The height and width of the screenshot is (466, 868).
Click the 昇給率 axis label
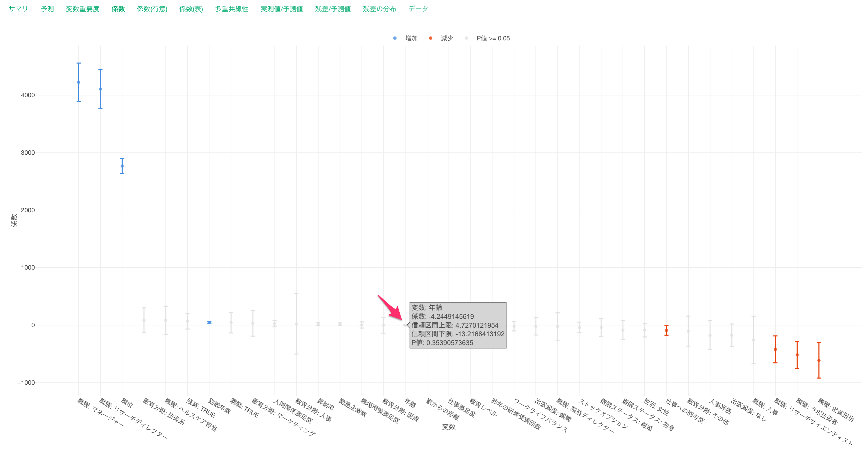tap(325, 404)
